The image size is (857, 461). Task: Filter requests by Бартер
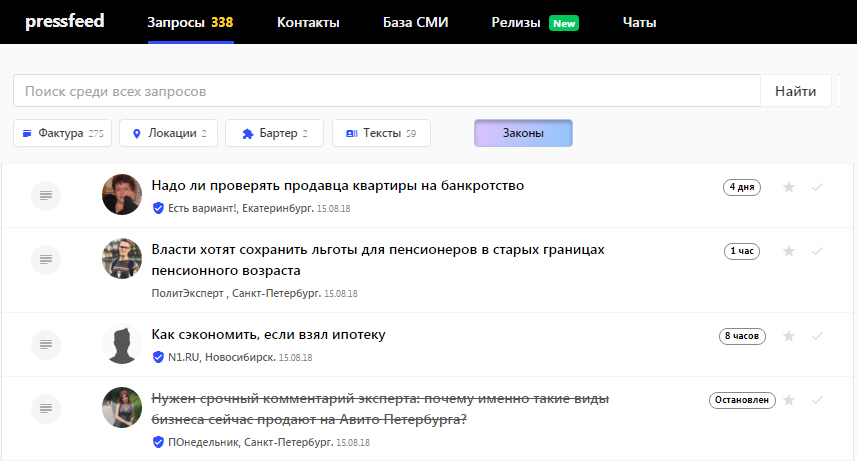(274, 133)
